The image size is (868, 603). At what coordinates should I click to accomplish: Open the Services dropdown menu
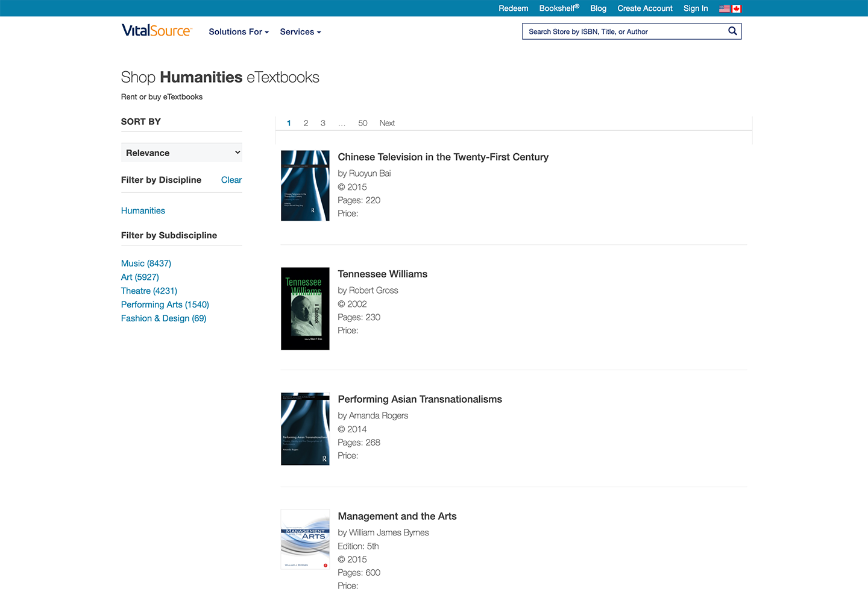click(300, 32)
